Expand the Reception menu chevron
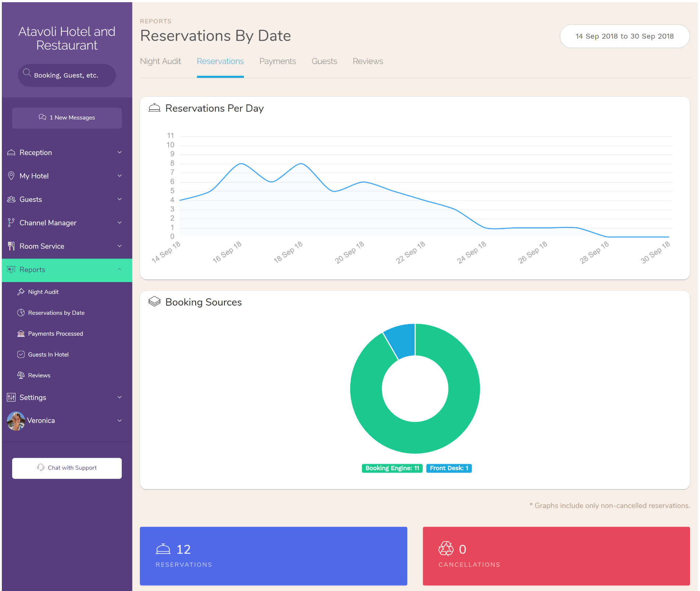The width and height of the screenshot is (700, 591). (x=120, y=152)
